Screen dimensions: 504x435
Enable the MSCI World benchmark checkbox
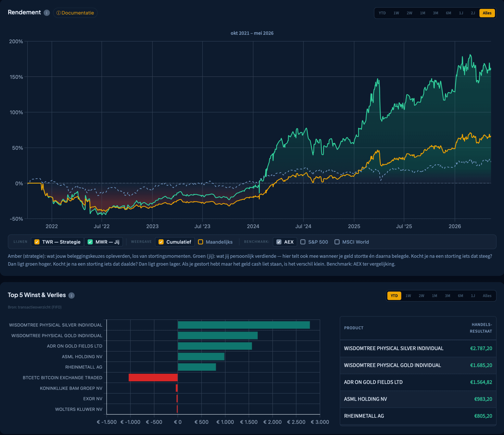coord(337,242)
